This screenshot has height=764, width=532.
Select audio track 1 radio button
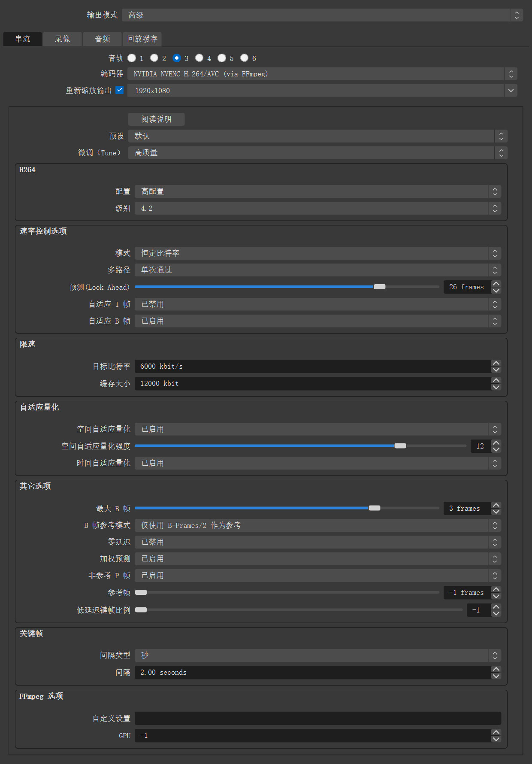click(132, 58)
